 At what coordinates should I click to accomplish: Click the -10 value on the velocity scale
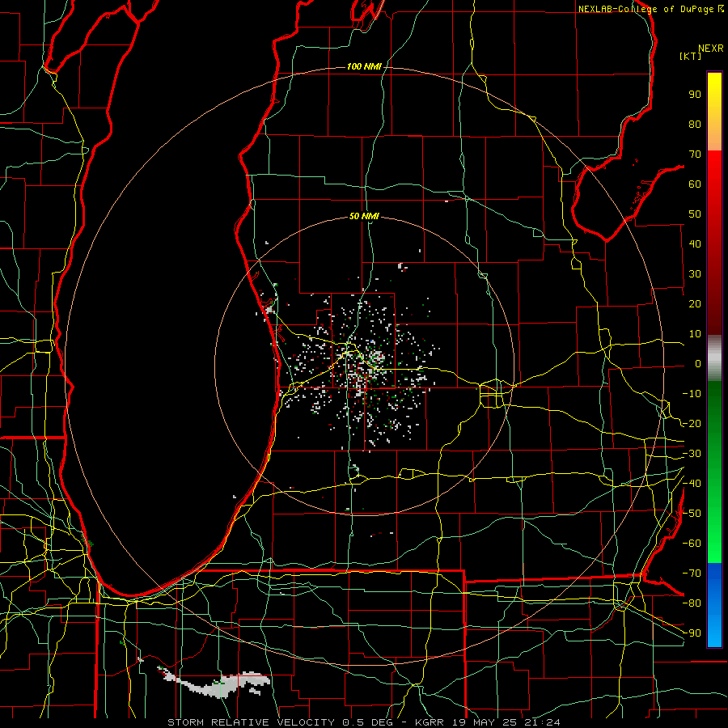692,394
